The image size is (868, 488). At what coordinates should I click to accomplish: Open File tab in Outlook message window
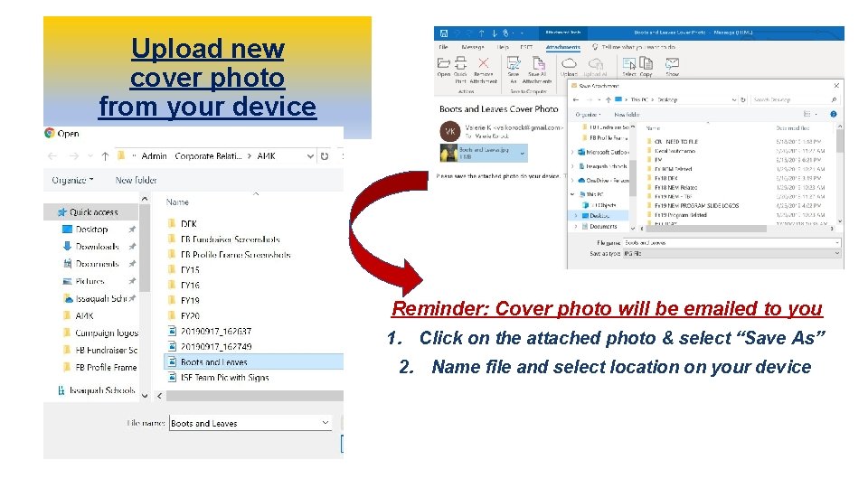pos(443,47)
